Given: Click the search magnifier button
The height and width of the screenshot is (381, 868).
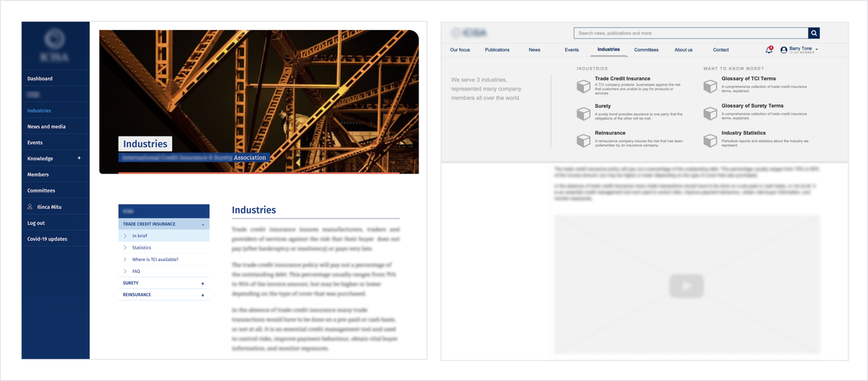Looking at the screenshot, I should click(814, 33).
